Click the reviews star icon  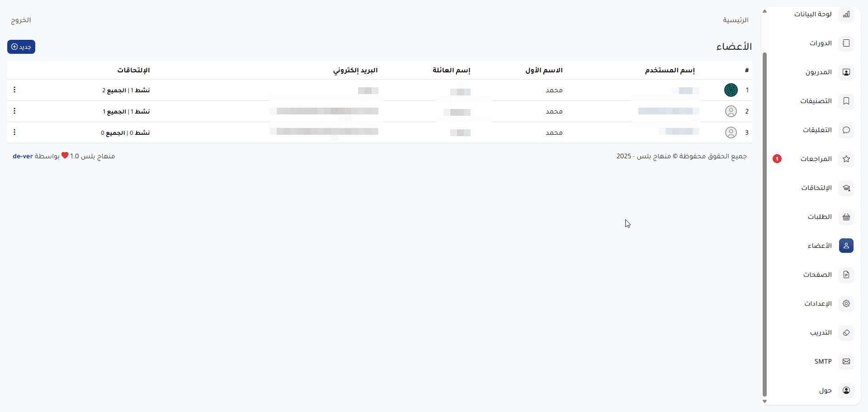(x=846, y=159)
